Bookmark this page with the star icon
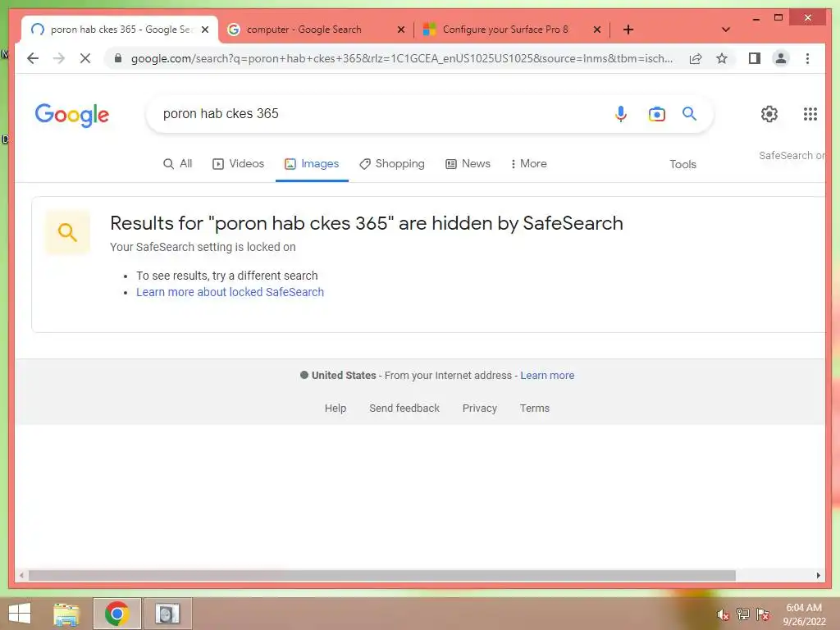840x630 pixels. click(x=722, y=58)
